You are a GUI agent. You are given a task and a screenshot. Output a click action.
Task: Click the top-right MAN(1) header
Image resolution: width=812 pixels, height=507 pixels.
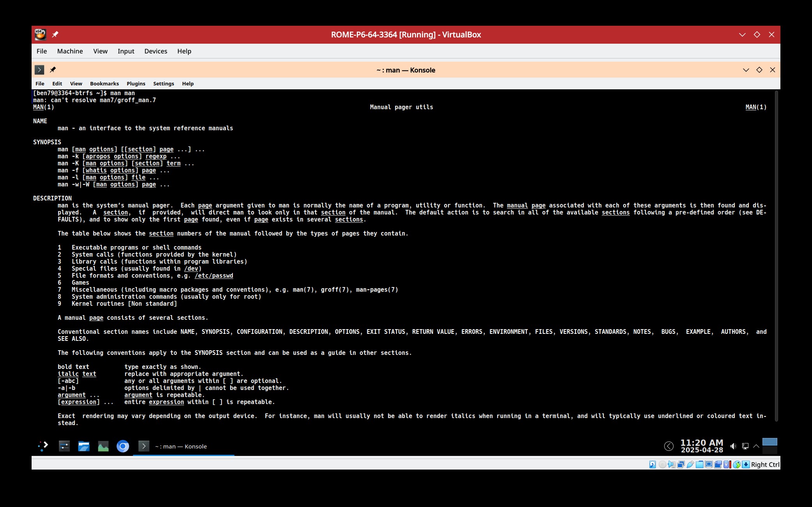pyautogui.click(x=756, y=107)
